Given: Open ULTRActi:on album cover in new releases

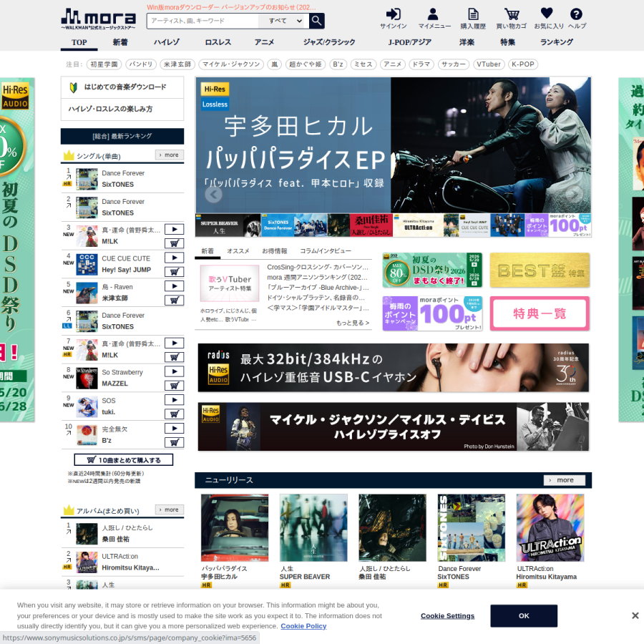Looking at the screenshot, I should [550, 528].
